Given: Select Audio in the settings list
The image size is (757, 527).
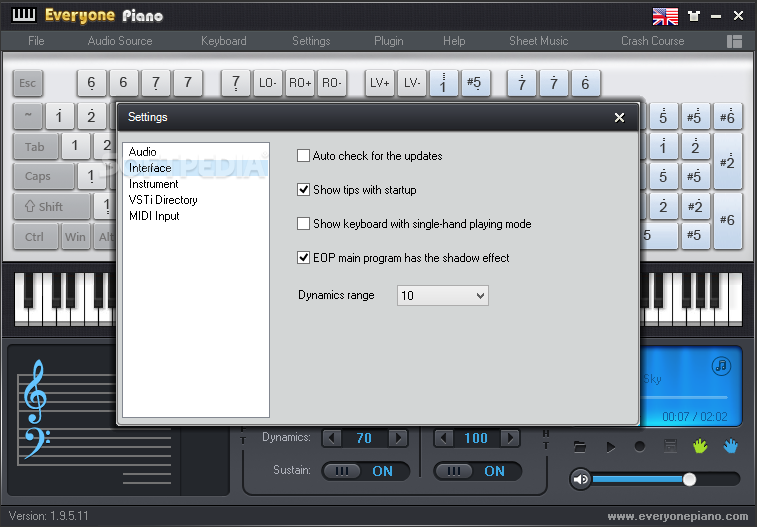Looking at the screenshot, I should tap(196, 152).
